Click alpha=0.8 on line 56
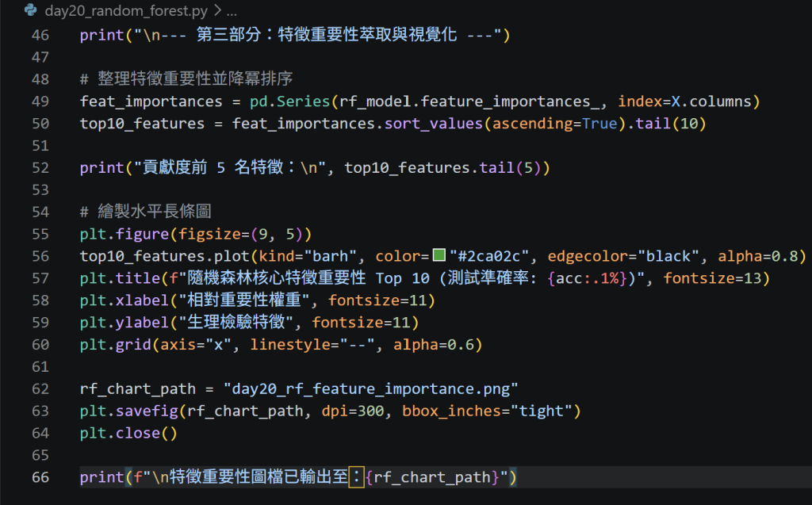 tap(757, 256)
